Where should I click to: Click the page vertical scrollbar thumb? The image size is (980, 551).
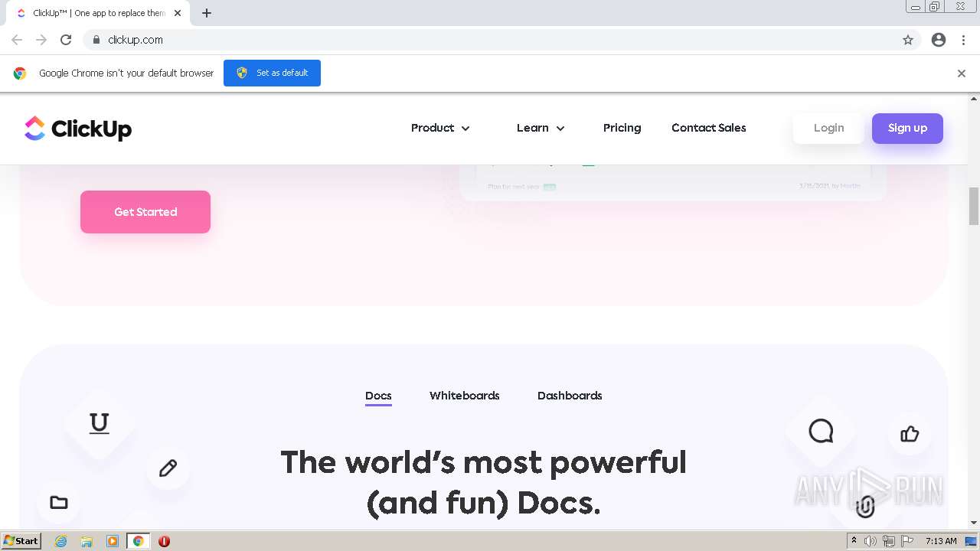click(974, 207)
